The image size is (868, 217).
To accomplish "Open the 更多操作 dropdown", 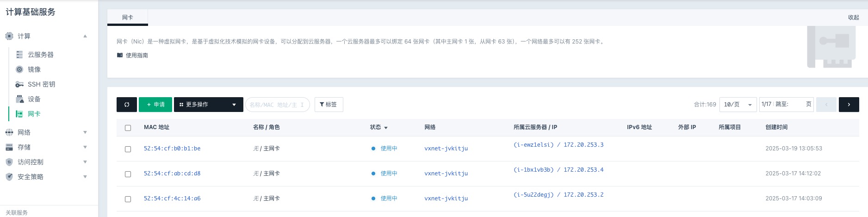I will coord(208,105).
